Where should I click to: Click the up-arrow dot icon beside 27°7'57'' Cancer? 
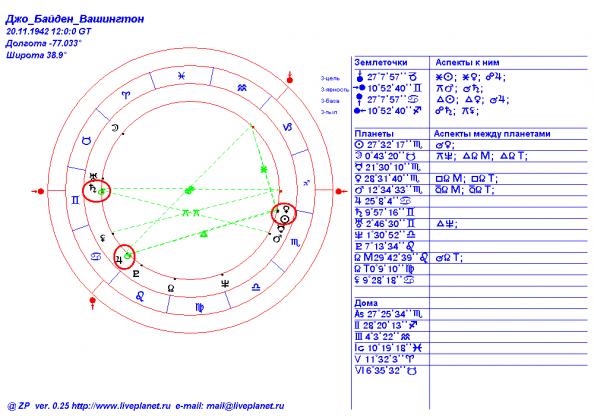click(x=360, y=100)
